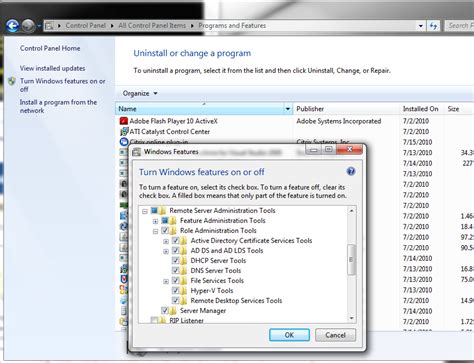Expand AD DS and AD LDS Tools node
Image resolution: width=474 pixels, height=363 pixels.
[x=166, y=251]
